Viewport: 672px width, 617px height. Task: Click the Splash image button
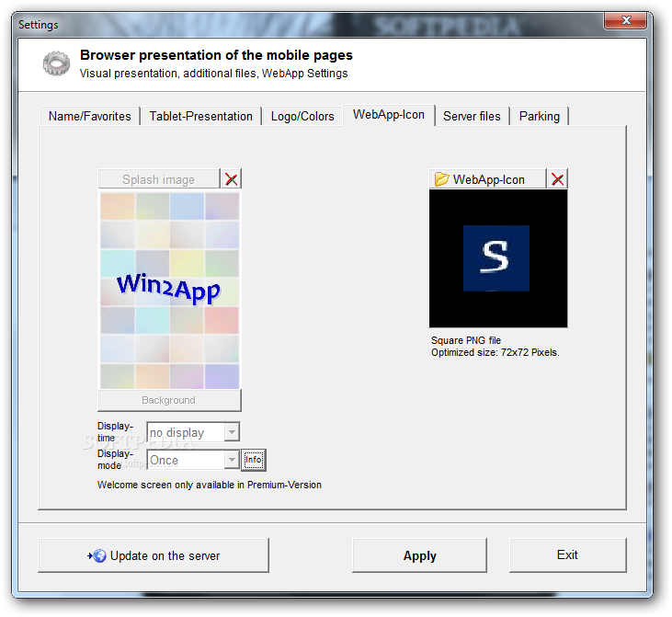[x=158, y=179]
